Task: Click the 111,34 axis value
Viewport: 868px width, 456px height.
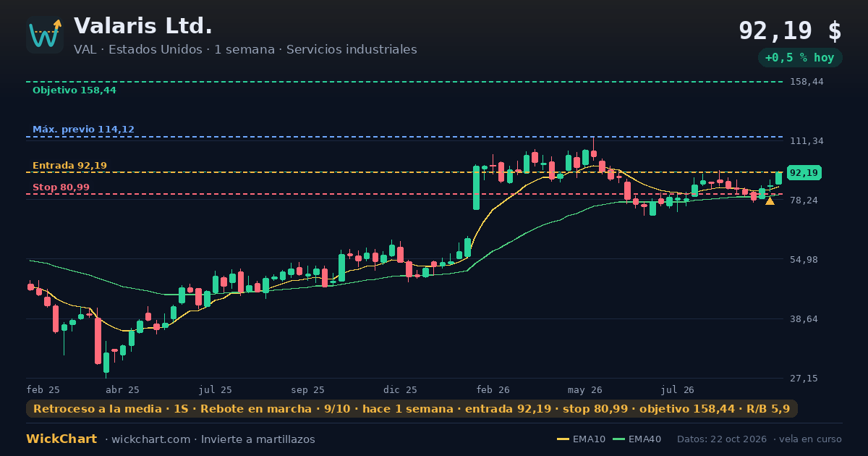Action: point(807,141)
